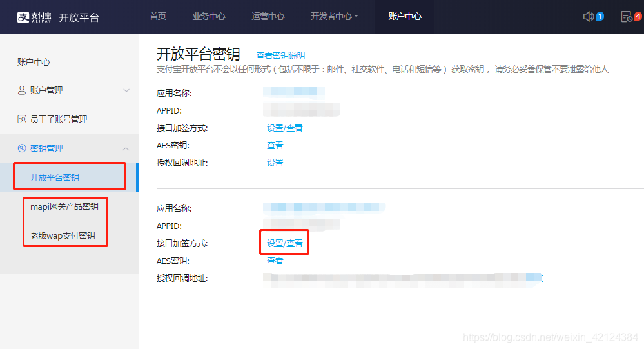
Task: Open 密钥管理 sidebar section
Action: [70, 148]
